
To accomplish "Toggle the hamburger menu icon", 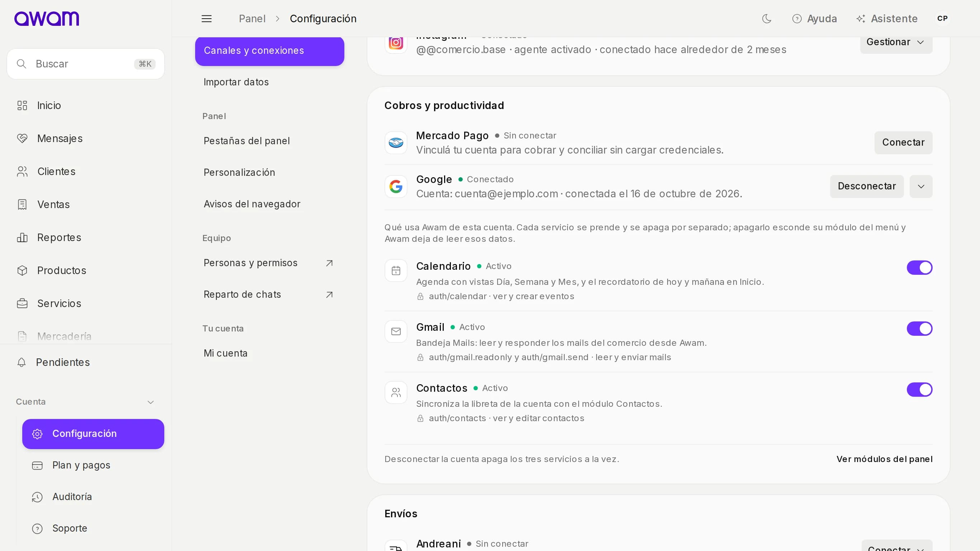I will [x=207, y=19].
